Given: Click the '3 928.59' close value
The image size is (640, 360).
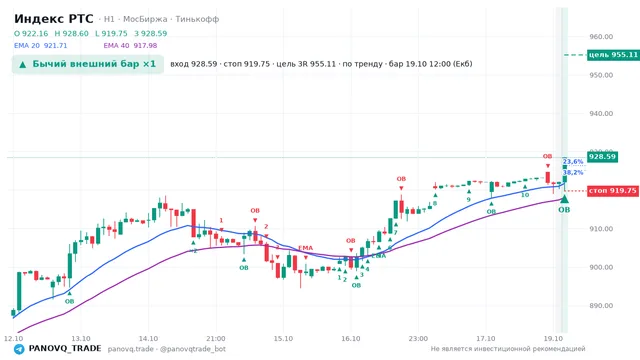Looking at the screenshot, I should point(151,33).
